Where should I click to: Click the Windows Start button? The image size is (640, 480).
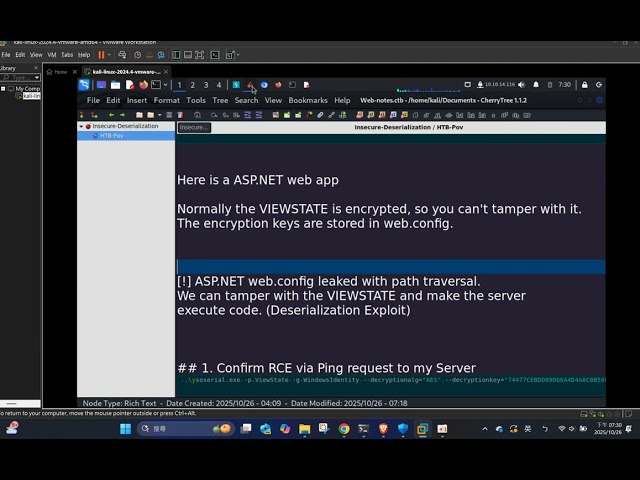[126, 429]
